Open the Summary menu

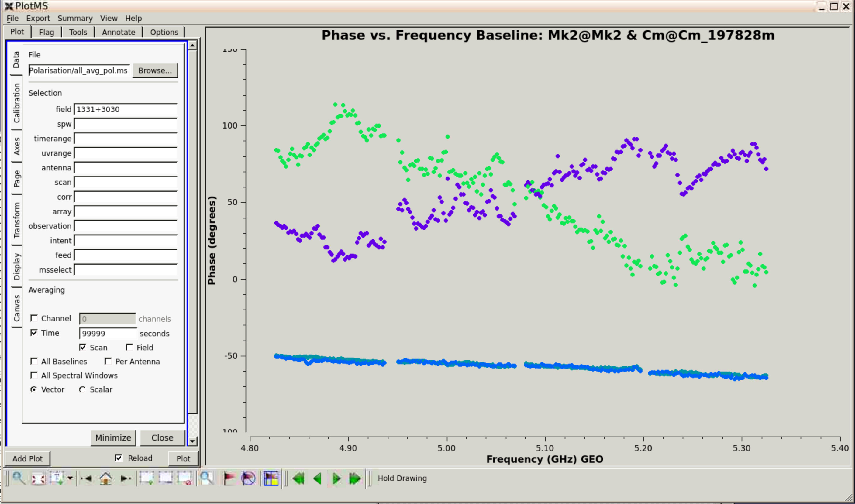pos(75,18)
